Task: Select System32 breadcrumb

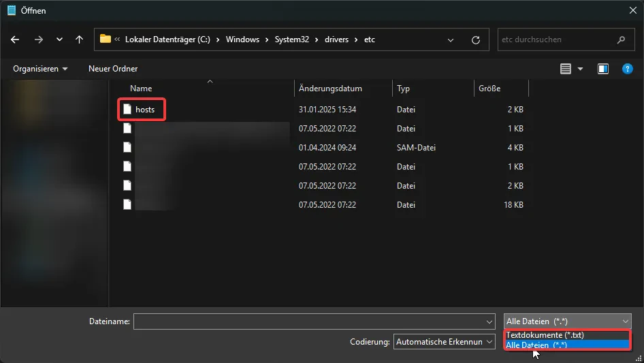Action: pyautogui.click(x=291, y=40)
